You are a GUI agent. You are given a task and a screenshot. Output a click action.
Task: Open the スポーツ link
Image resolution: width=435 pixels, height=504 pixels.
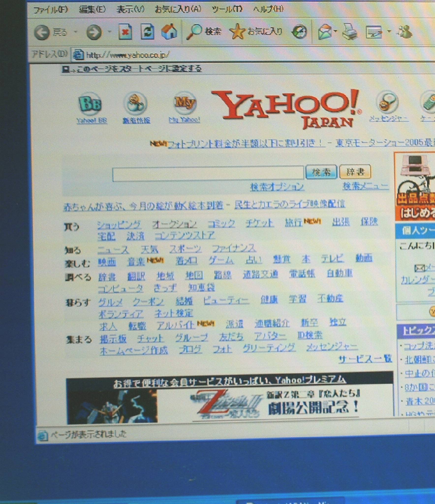tap(185, 249)
